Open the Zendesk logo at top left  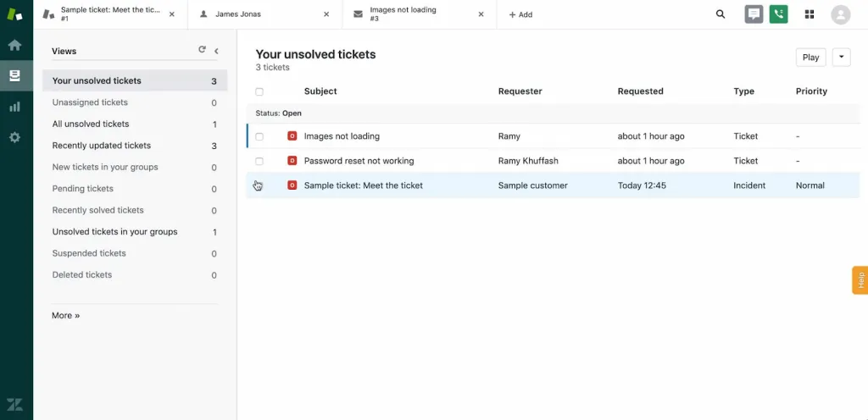point(15,14)
